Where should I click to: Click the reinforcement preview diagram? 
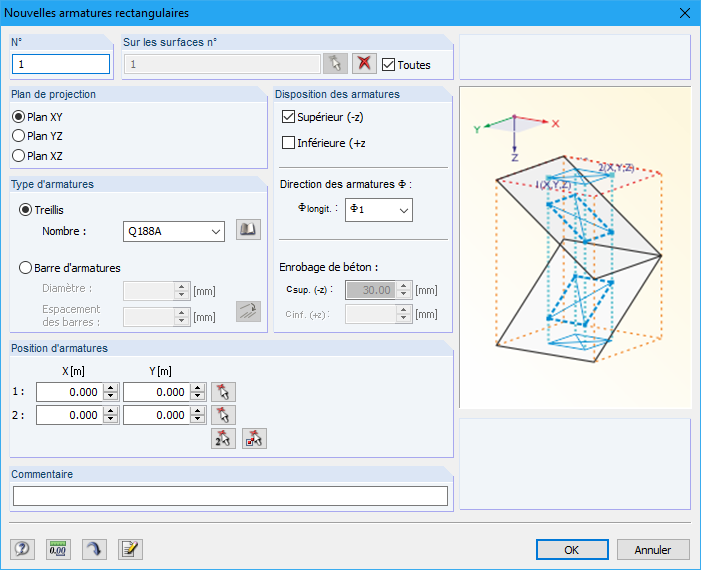point(575,247)
